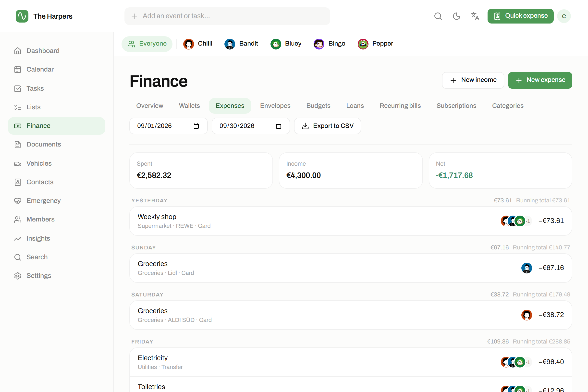Go to Tasks in the sidebar
This screenshot has width=588, height=392.
pos(57,88)
